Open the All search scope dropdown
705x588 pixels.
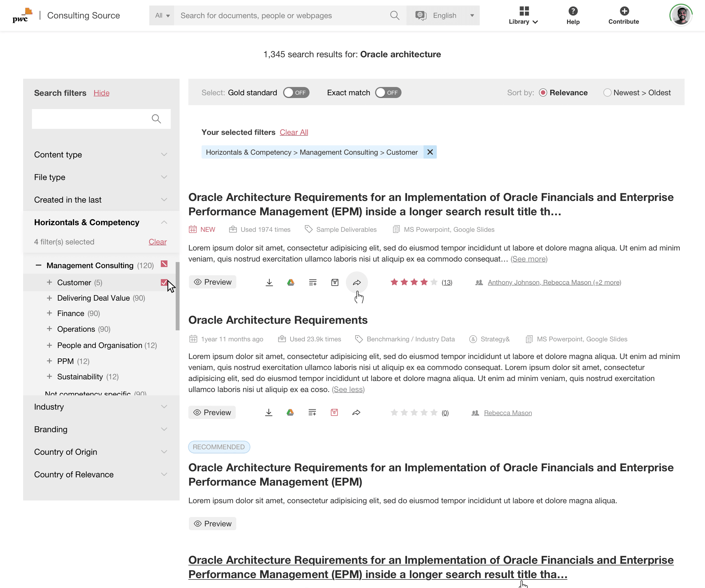pos(162,15)
